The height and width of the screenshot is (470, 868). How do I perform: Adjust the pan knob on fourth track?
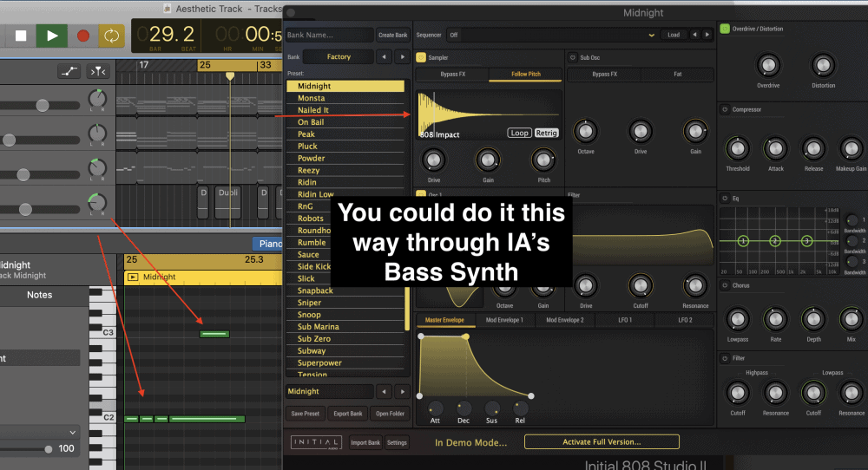(97, 202)
